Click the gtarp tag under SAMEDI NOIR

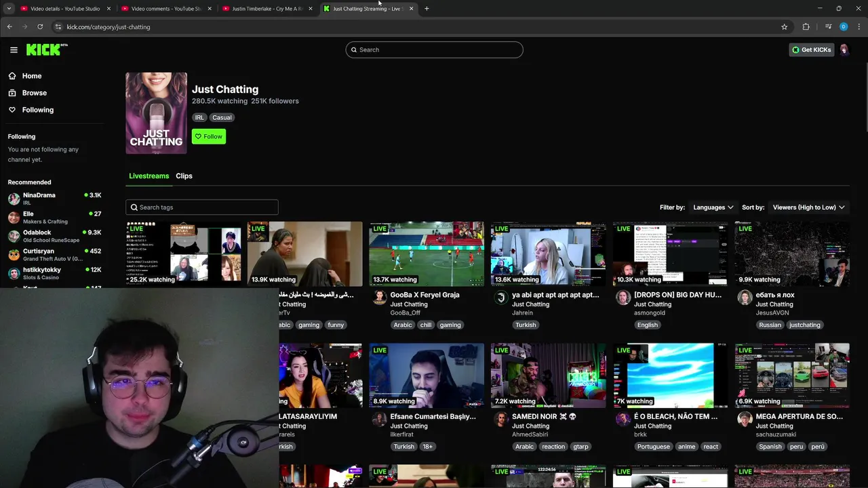click(581, 447)
